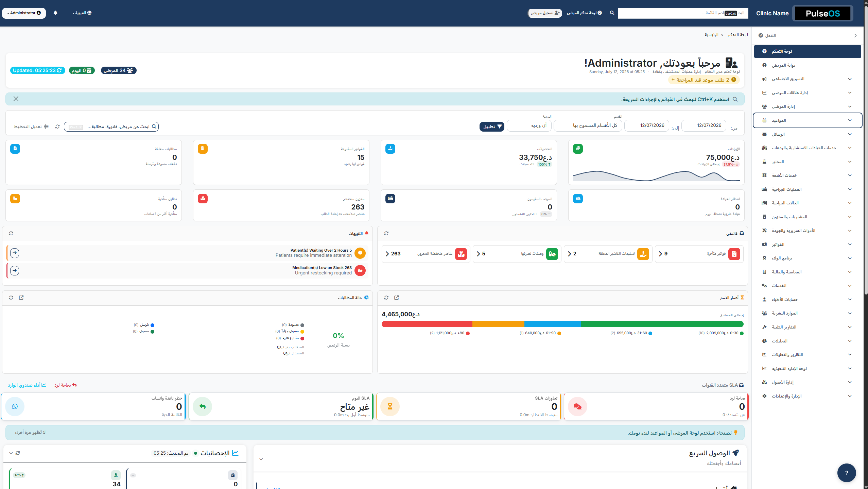Open the القسم department dropdown
868x489 pixels.
pyautogui.click(x=588, y=125)
